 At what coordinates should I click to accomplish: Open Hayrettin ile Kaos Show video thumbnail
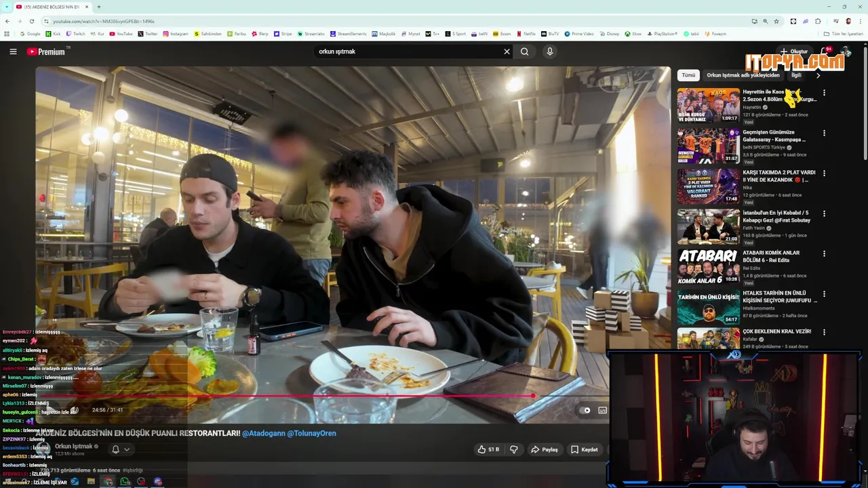click(x=709, y=105)
